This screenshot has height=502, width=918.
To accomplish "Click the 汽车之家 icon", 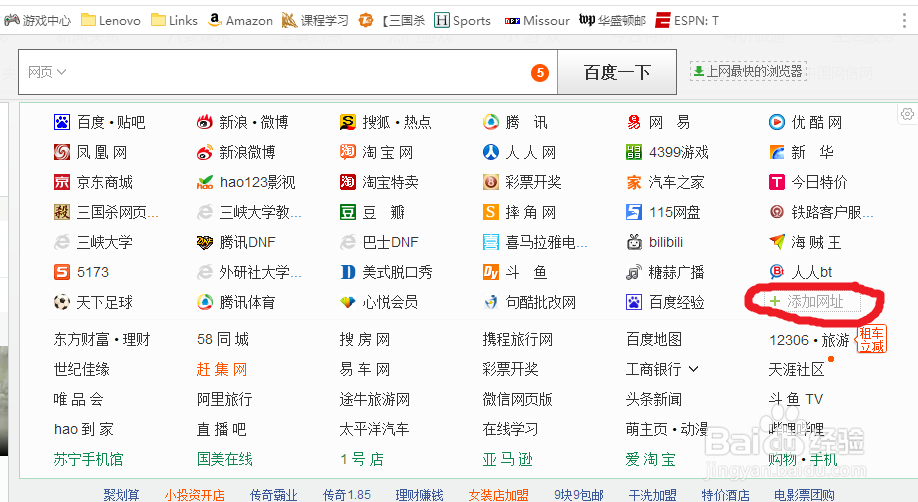I will click(x=633, y=182).
